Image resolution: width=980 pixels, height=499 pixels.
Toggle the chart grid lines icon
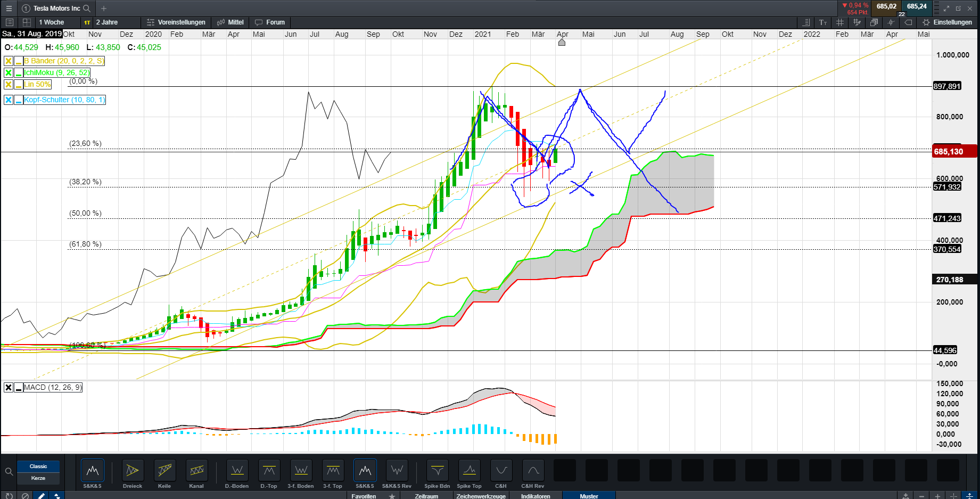(x=840, y=22)
